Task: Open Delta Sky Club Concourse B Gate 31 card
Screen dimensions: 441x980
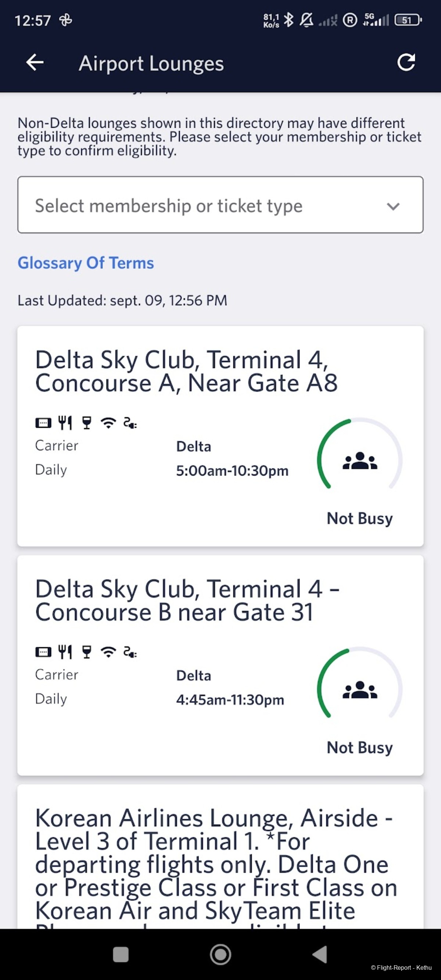Action: pyautogui.click(x=220, y=665)
